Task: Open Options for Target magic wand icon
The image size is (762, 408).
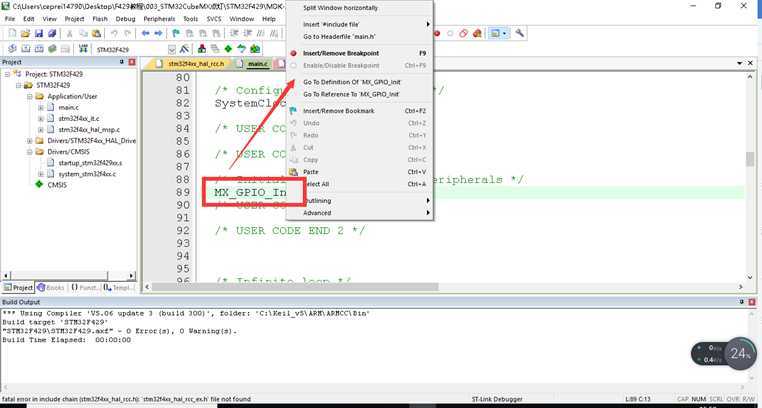Action: tap(184, 49)
